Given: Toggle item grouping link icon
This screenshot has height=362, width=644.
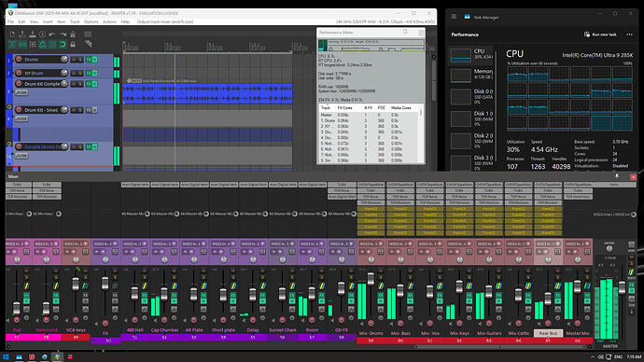Looking at the screenshot, I should coord(22,45).
